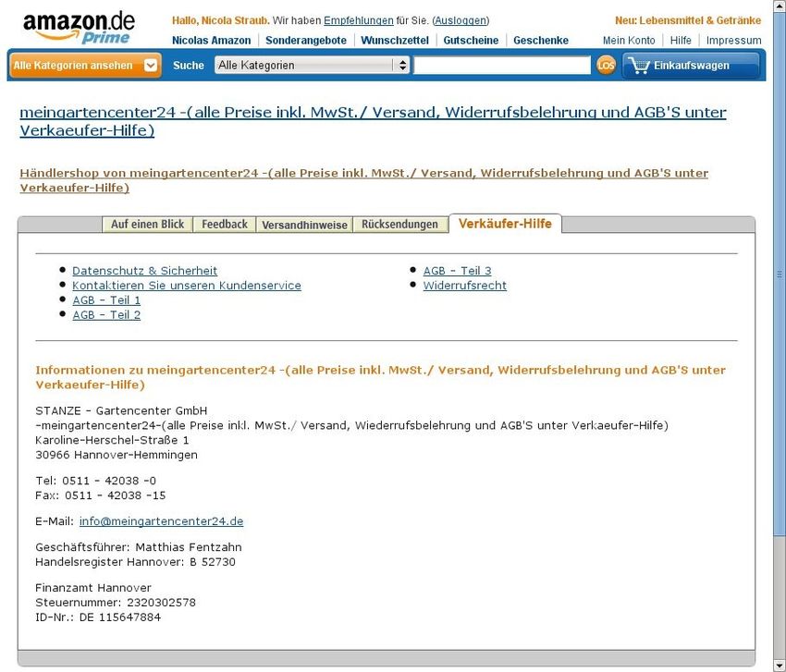Click into the search text field
This screenshot has height=672, width=786.
tap(501, 66)
